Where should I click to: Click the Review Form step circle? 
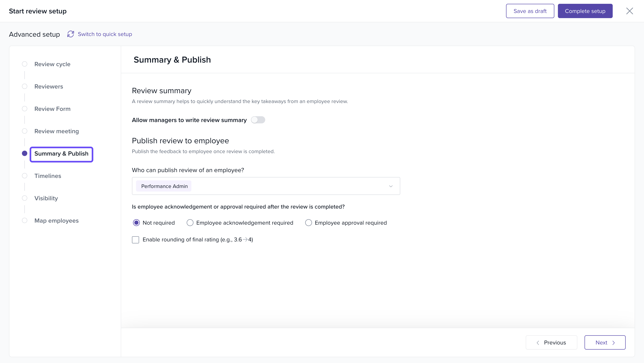[25, 109]
